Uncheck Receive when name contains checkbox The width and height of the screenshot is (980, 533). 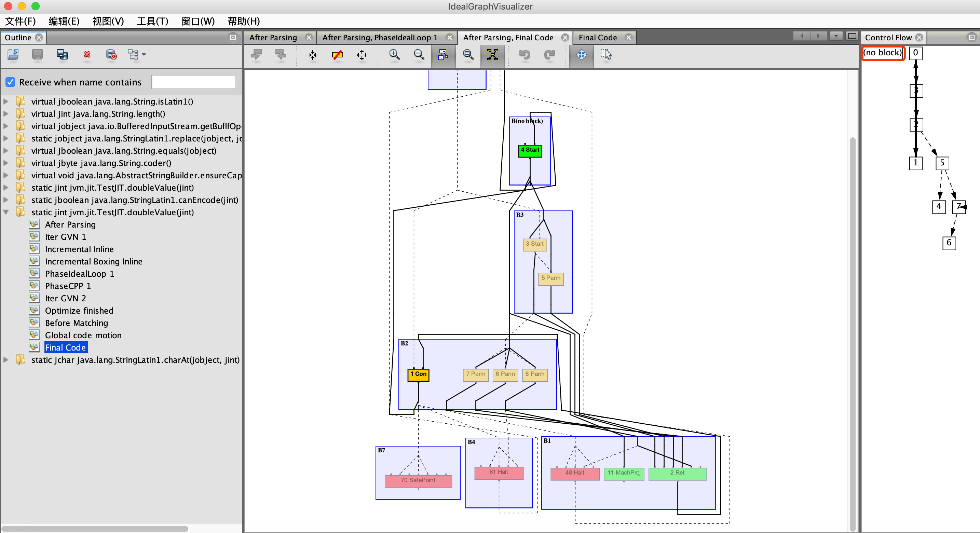(10, 82)
